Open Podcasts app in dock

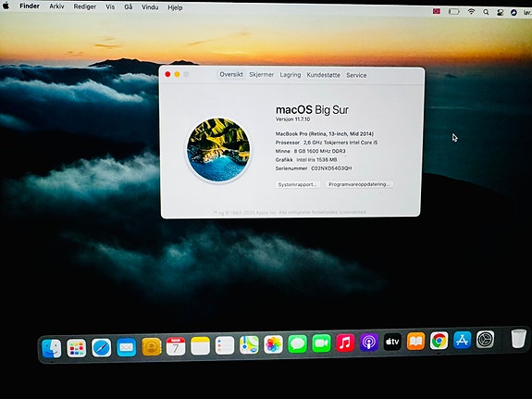click(x=369, y=343)
